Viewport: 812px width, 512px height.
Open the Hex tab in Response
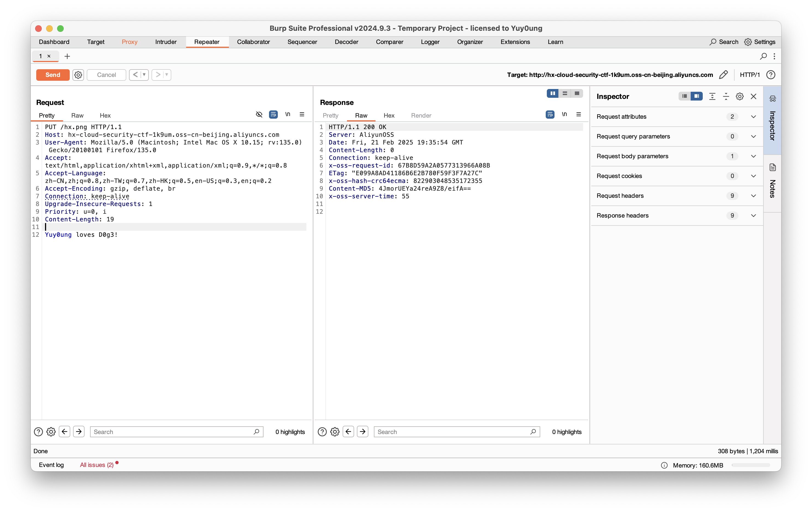(389, 115)
